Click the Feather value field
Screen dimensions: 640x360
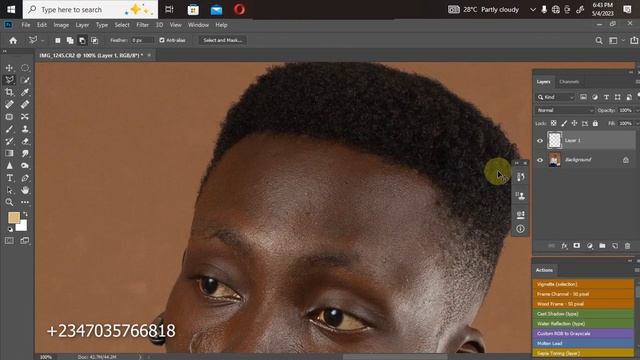[142, 40]
